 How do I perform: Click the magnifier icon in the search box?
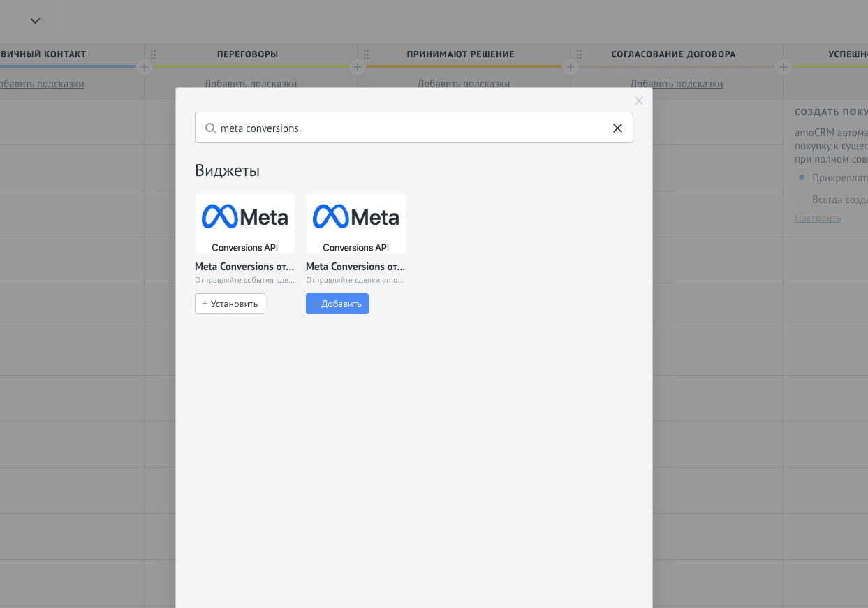coord(210,128)
